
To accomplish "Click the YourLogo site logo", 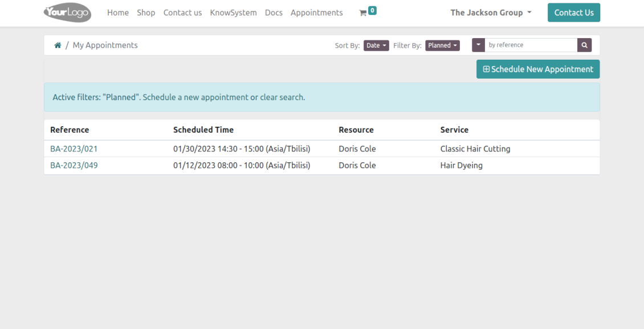I will click(x=67, y=13).
